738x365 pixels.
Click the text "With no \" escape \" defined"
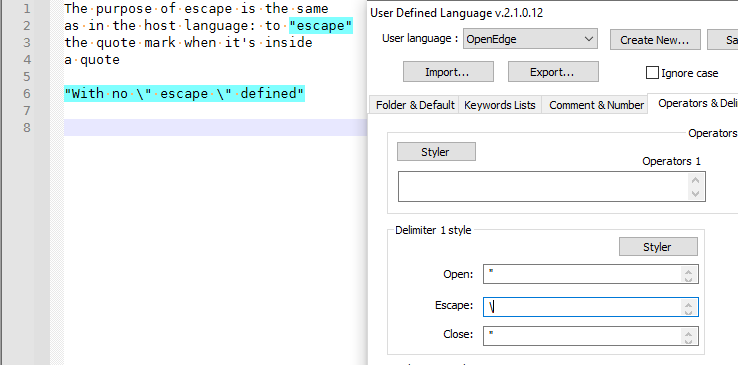pos(184,93)
